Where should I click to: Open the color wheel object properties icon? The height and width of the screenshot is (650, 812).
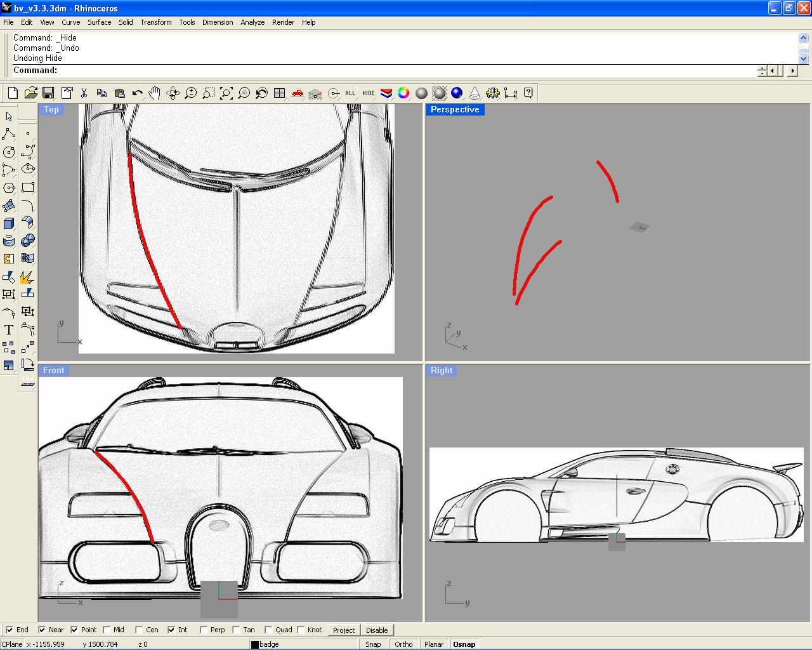point(403,93)
